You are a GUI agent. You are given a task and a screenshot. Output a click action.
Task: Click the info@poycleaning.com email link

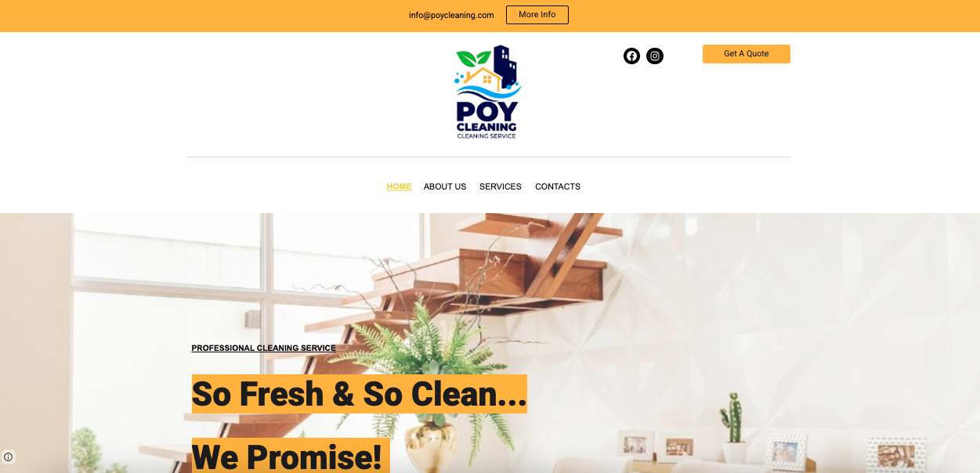click(451, 15)
